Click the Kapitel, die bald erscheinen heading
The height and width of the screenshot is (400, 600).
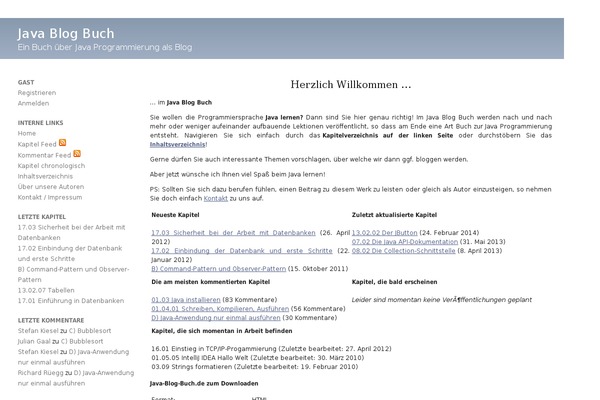395,282
